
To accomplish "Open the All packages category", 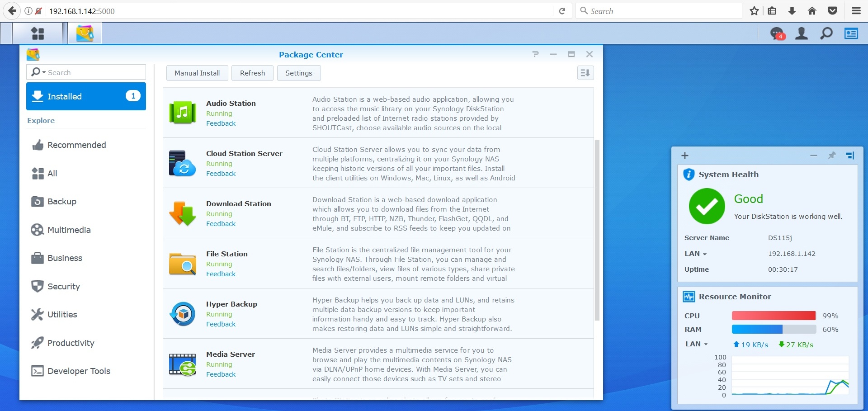I will (x=86, y=173).
